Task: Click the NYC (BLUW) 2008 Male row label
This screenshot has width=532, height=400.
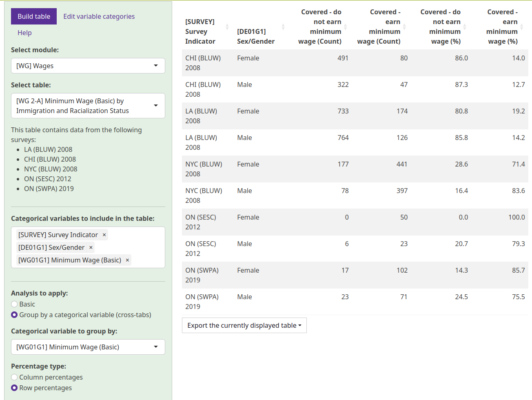Action: click(204, 196)
